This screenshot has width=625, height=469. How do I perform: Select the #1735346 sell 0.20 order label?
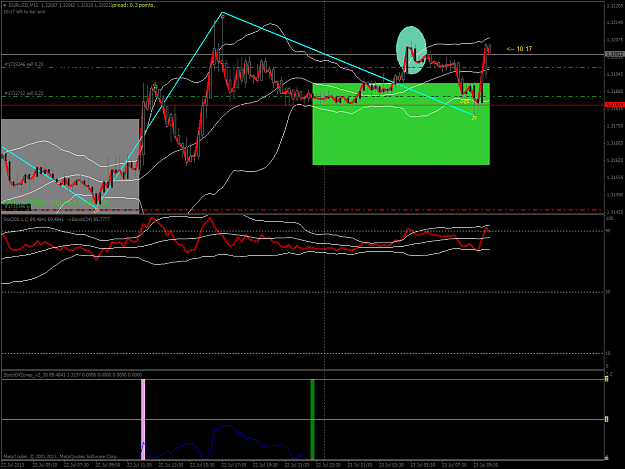(x=24, y=64)
